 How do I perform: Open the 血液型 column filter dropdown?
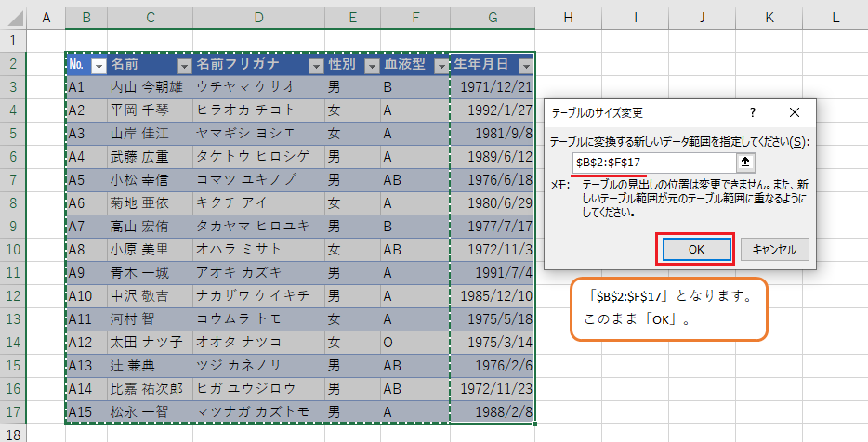(441, 66)
